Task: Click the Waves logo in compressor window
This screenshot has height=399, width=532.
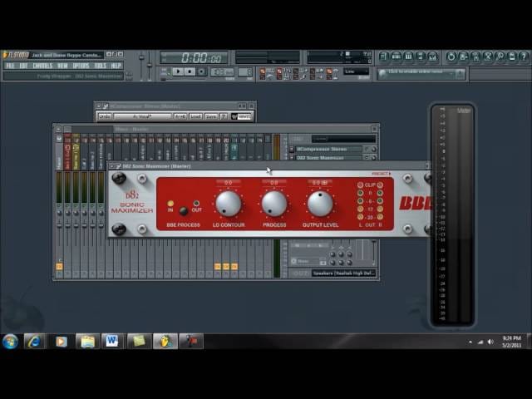Action: pyautogui.click(x=241, y=116)
